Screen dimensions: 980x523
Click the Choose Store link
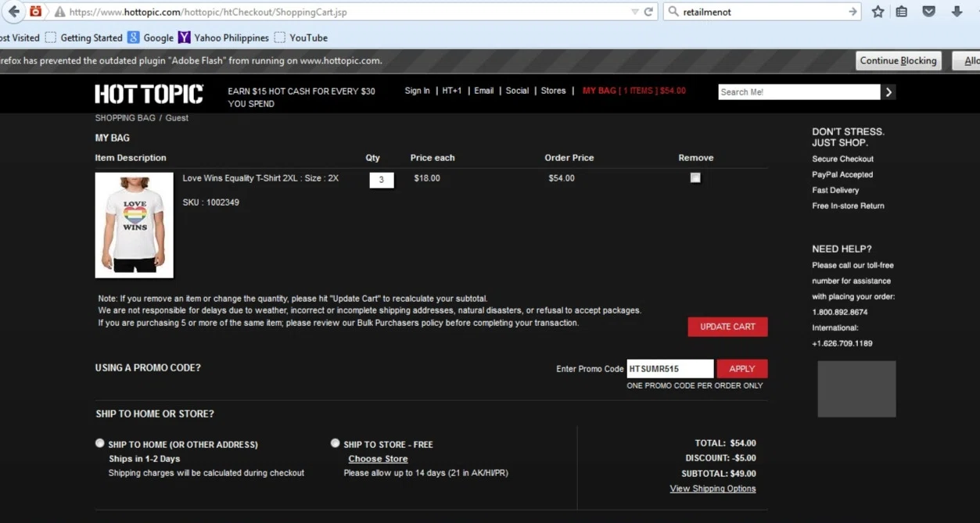(378, 459)
